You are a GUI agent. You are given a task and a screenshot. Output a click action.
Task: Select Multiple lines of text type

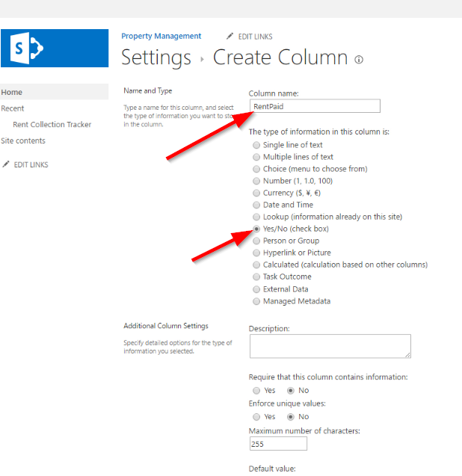click(x=256, y=157)
